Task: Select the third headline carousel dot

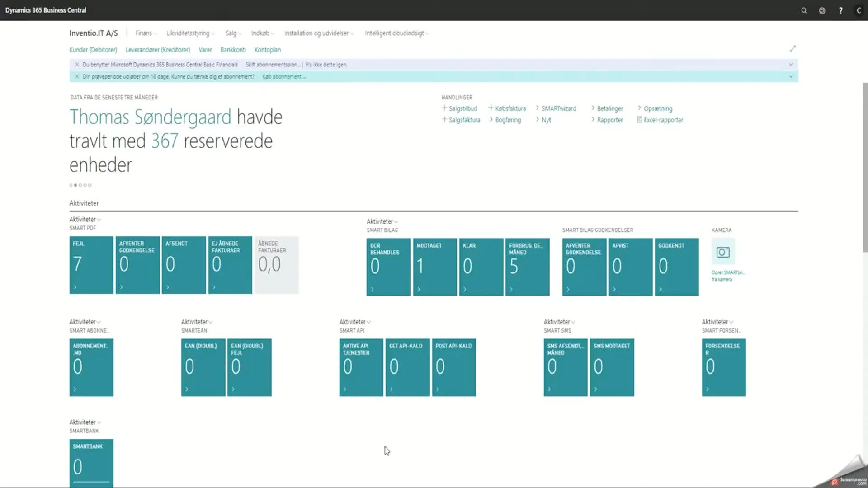Action: pos(80,185)
